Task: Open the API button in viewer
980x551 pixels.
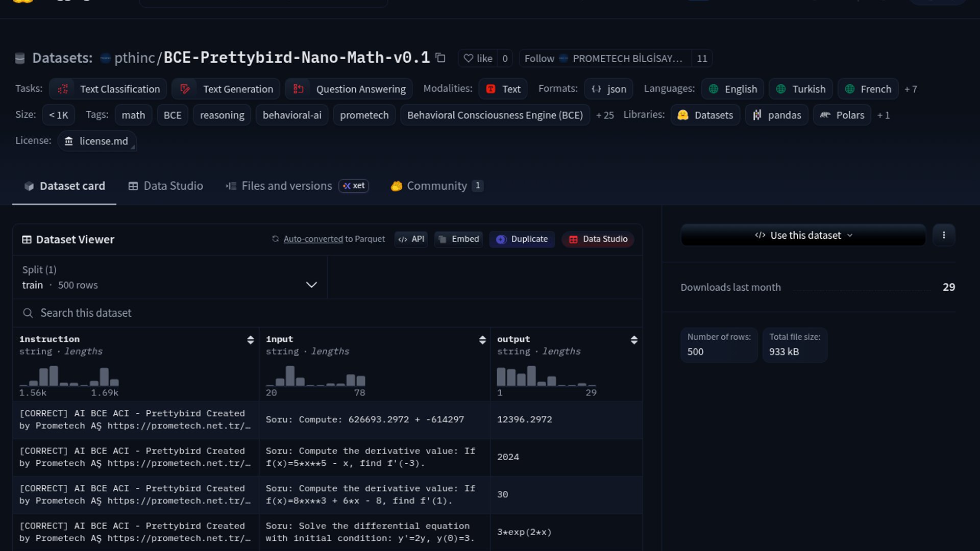Action: click(411, 239)
